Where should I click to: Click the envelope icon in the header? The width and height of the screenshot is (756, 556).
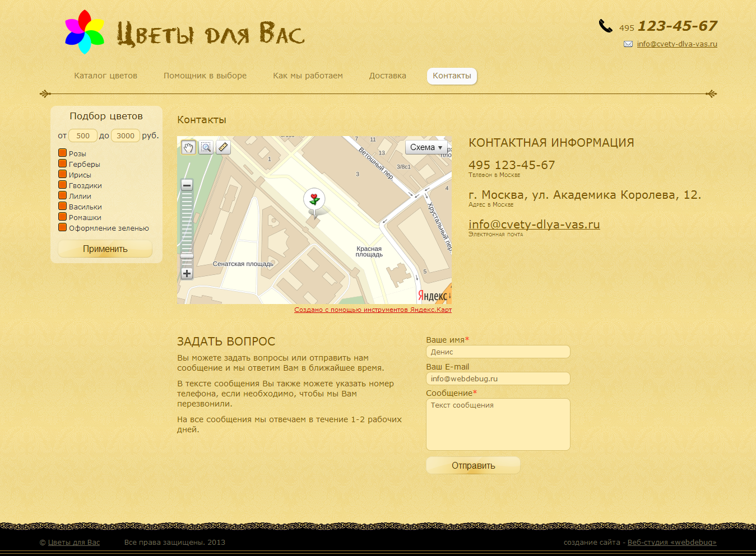628,44
